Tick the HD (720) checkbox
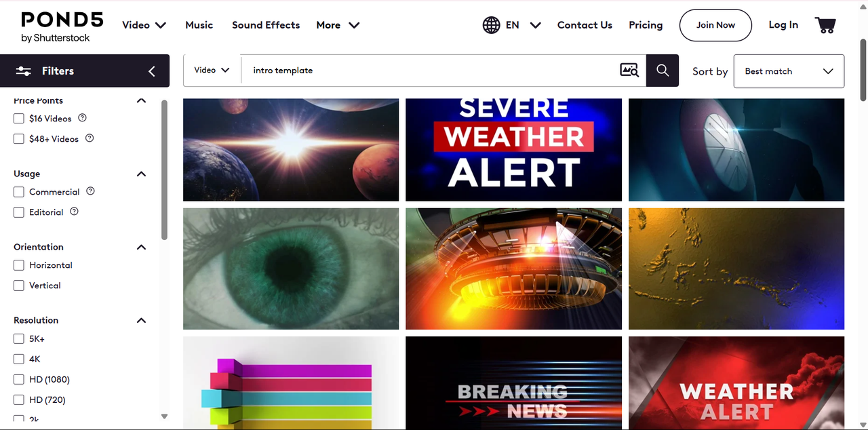 point(19,399)
